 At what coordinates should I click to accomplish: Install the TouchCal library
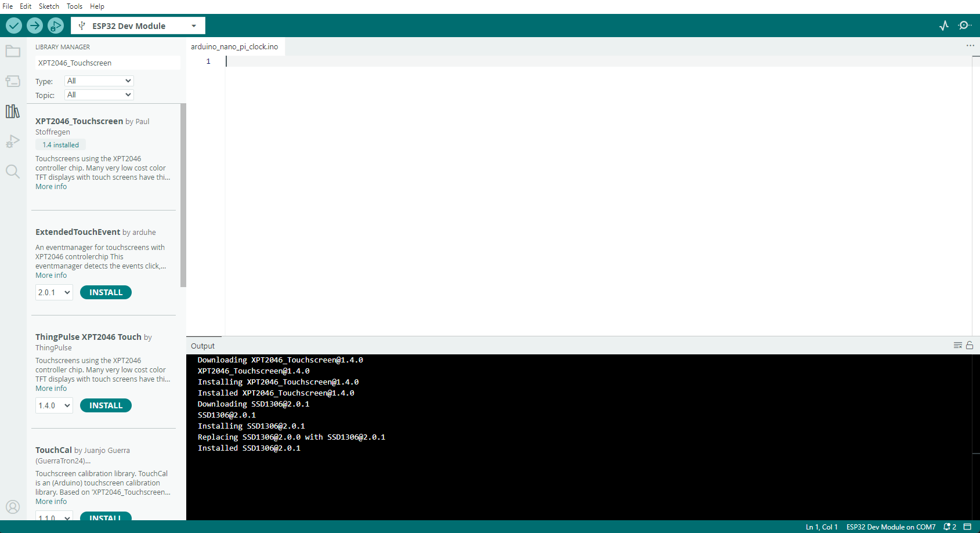(106, 516)
